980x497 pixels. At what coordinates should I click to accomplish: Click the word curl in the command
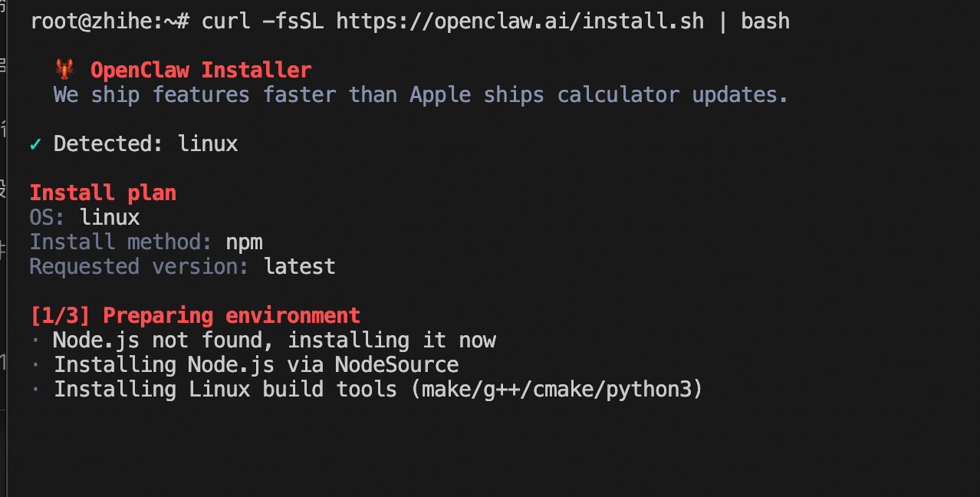point(226,21)
